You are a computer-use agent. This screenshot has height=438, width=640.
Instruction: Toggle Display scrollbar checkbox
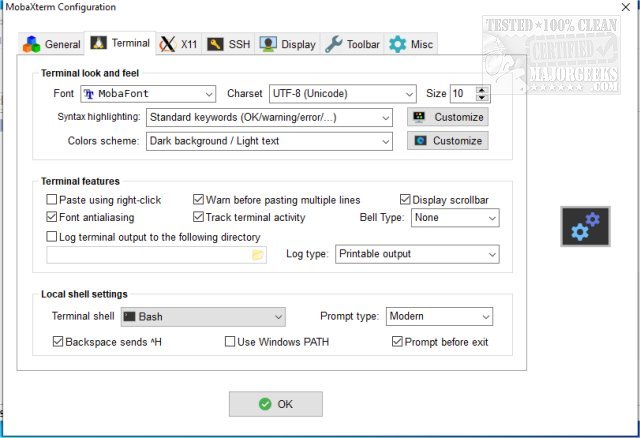tap(405, 200)
